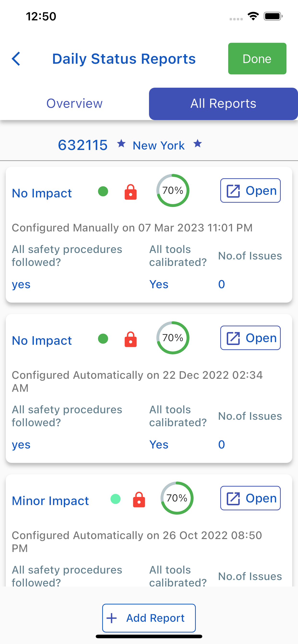Screen dimensions: 298x644
Task: Select the All Reports tab
Action: [x=223, y=104]
